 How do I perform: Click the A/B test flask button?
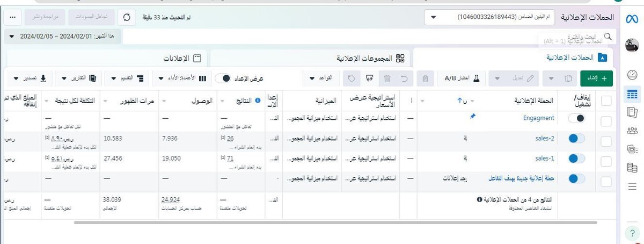462,78
